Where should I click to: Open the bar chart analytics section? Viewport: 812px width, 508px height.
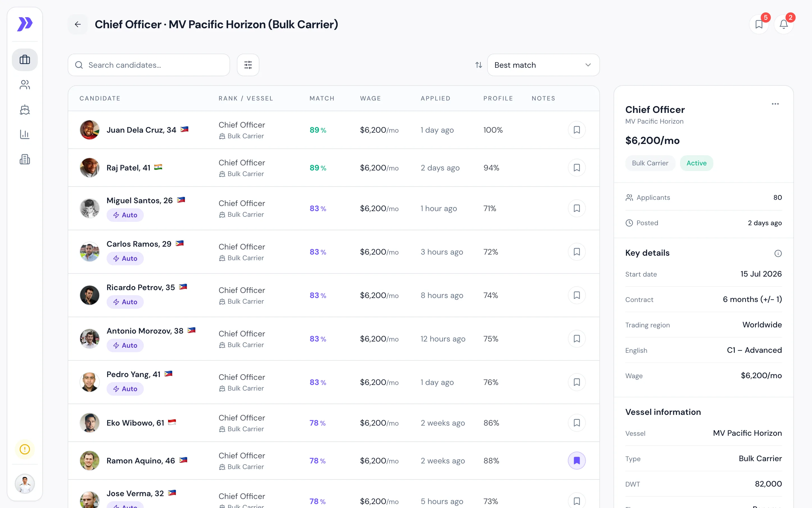point(25,134)
